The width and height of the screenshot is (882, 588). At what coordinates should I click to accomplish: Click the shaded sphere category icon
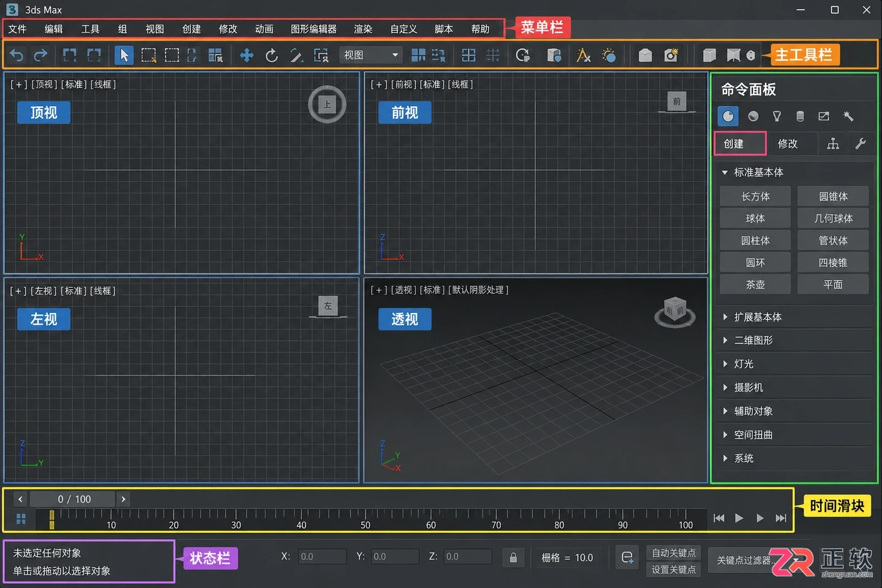click(x=753, y=116)
